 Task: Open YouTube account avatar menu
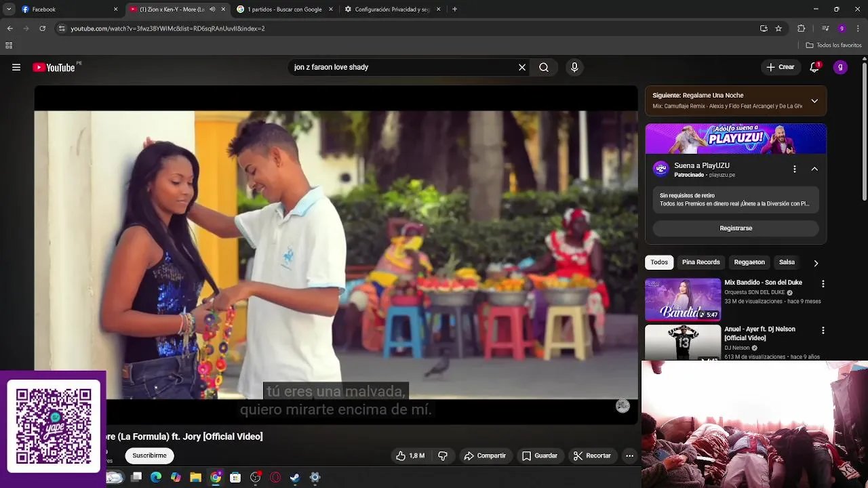click(840, 67)
